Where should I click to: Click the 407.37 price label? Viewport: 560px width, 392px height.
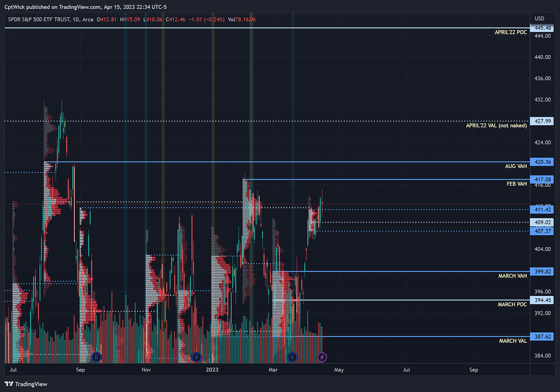542,231
